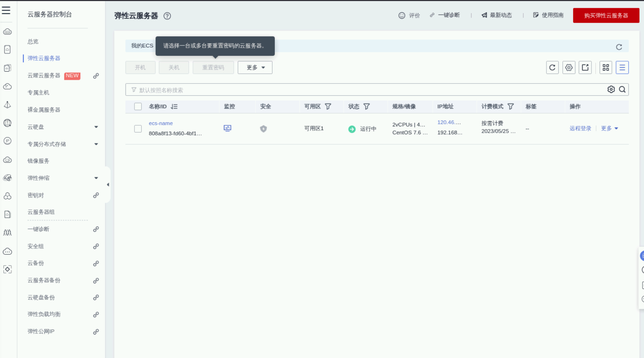Click the green 运行中 status icon
Viewport: 644px width, 358px height.
coord(352,129)
